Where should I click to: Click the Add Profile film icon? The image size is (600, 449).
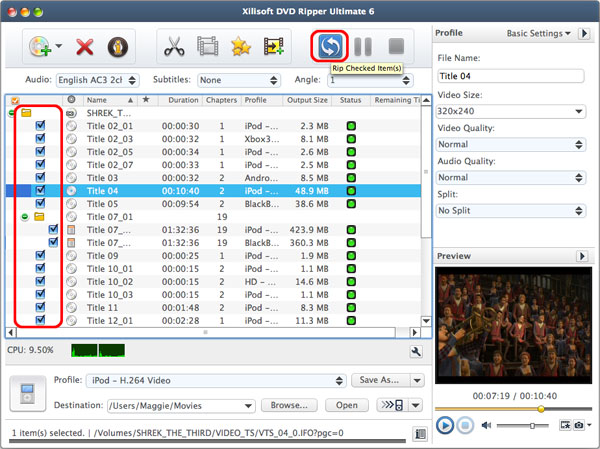(274, 46)
